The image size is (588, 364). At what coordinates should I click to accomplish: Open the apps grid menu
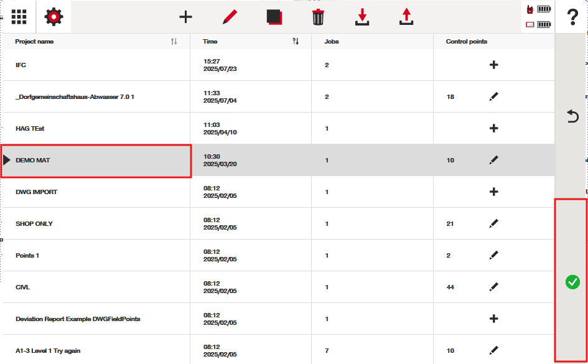tap(19, 17)
